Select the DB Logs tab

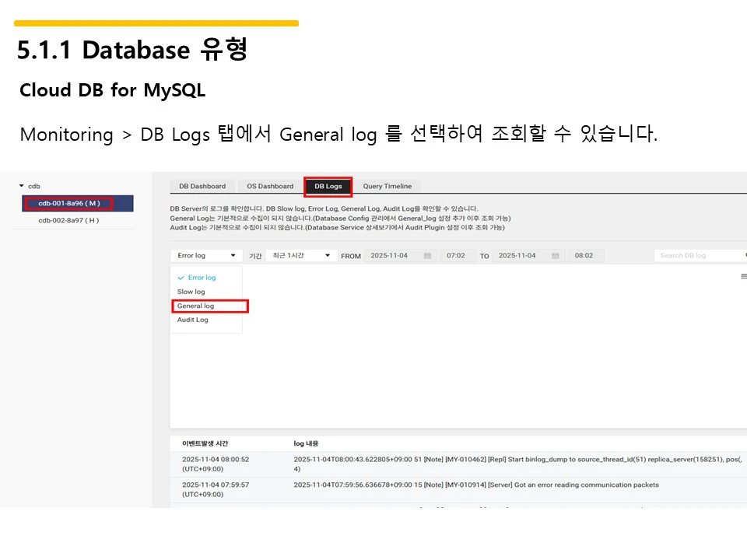pyautogui.click(x=328, y=186)
